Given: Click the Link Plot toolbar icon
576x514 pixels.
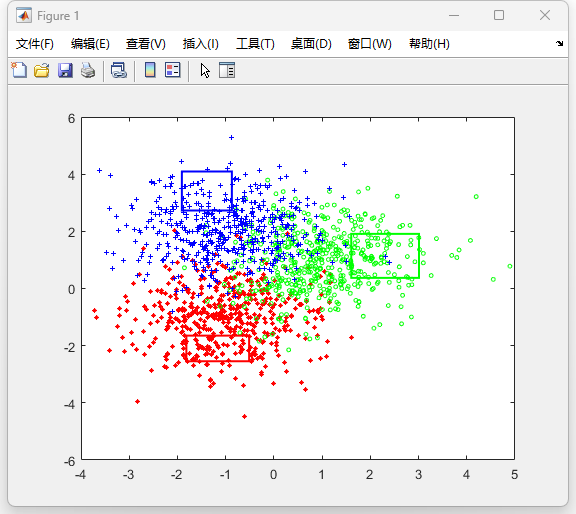Looking at the screenshot, I should coord(119,70).
